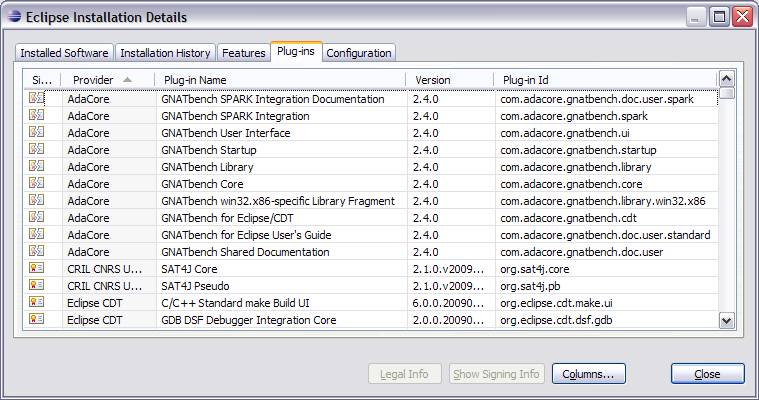Select the SAT4J Core plug-in name

[x=189, y=269]
